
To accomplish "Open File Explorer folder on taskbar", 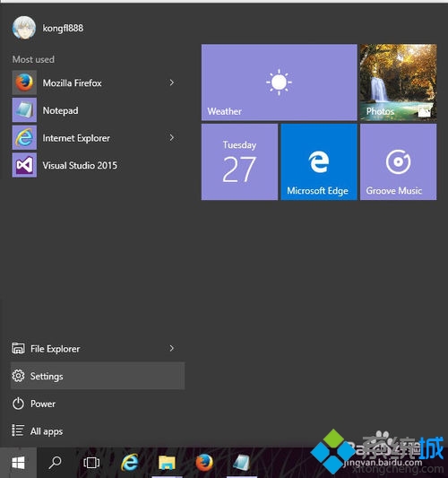I will click(167, 463).
